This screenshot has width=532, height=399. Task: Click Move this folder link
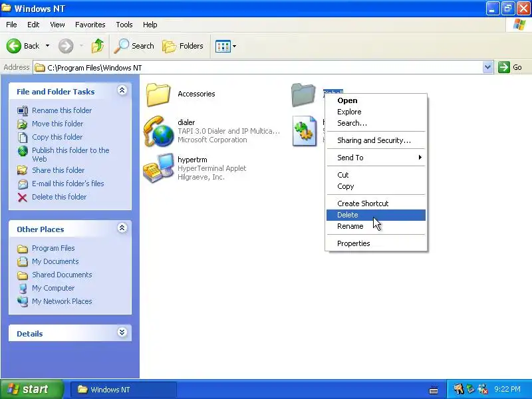57,124
